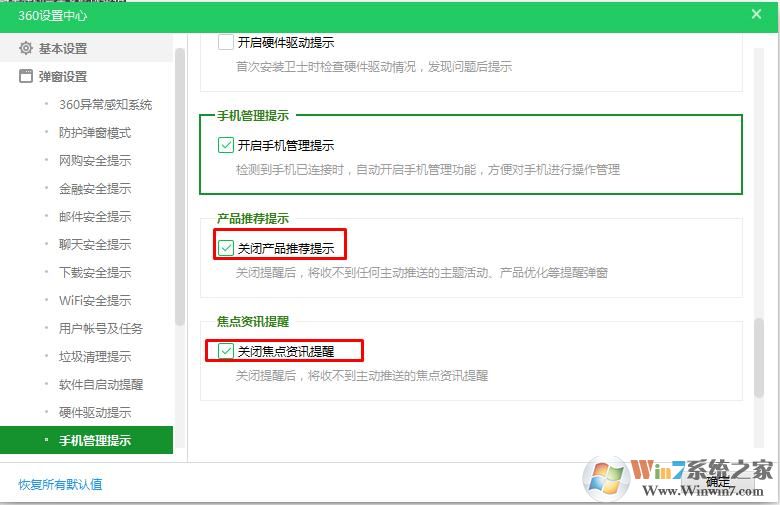Click highlighted 手机管理提示 sidebar item
This screenshot has height=505, width=780.
[87, 440]
